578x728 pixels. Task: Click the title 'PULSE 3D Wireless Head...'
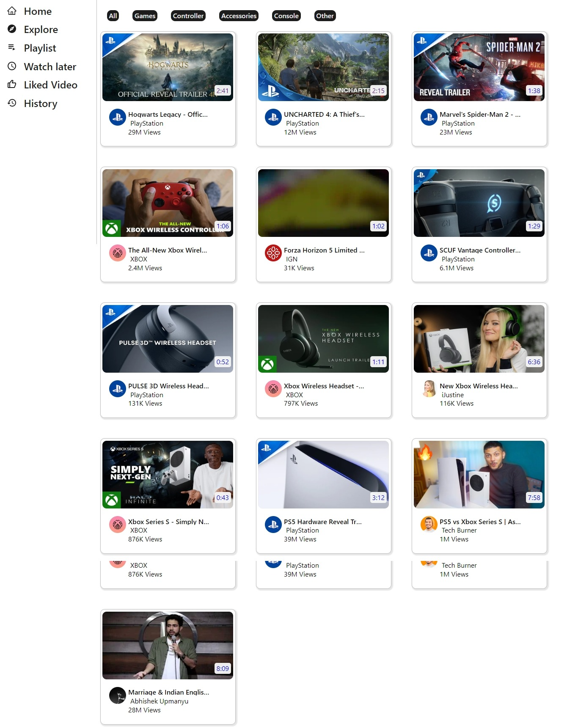pos(168,386)
